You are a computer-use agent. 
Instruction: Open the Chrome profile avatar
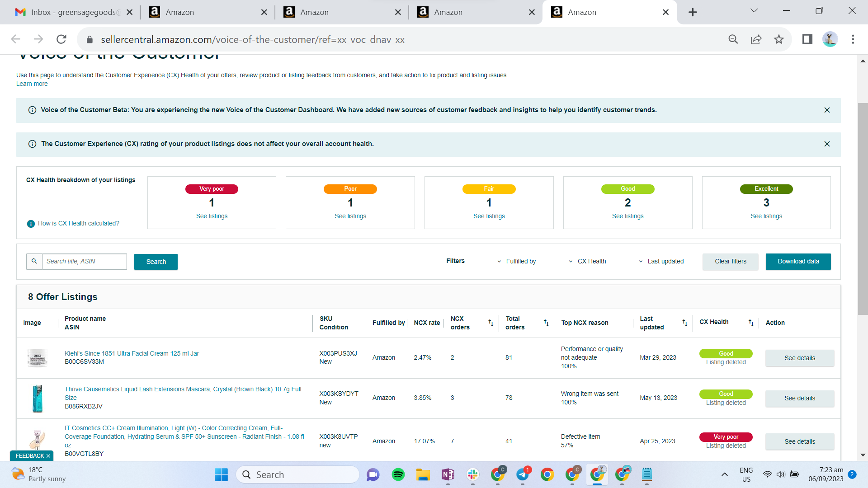[x=830, y=39]
